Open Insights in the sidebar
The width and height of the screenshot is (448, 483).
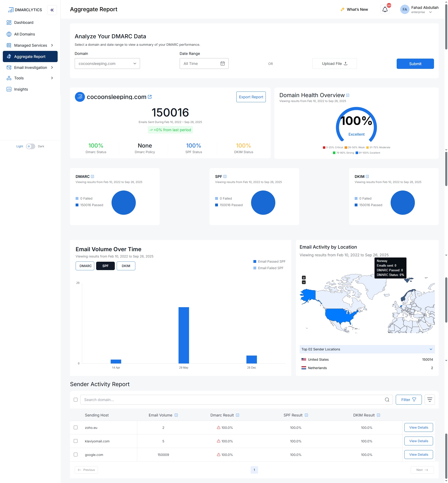point(21,89)
